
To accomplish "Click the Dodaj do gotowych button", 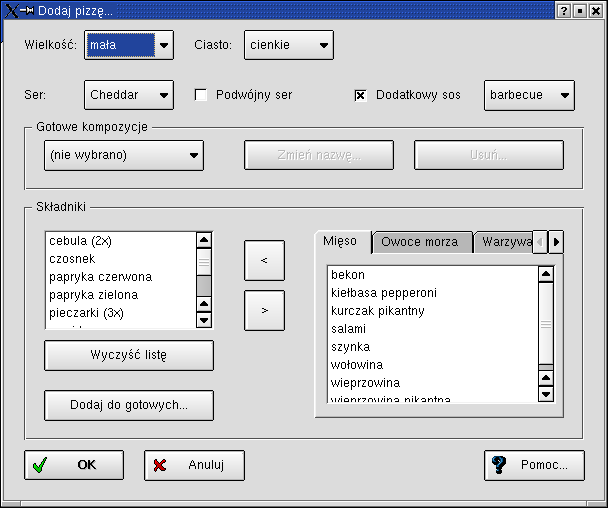I will [x=128, y=405].
